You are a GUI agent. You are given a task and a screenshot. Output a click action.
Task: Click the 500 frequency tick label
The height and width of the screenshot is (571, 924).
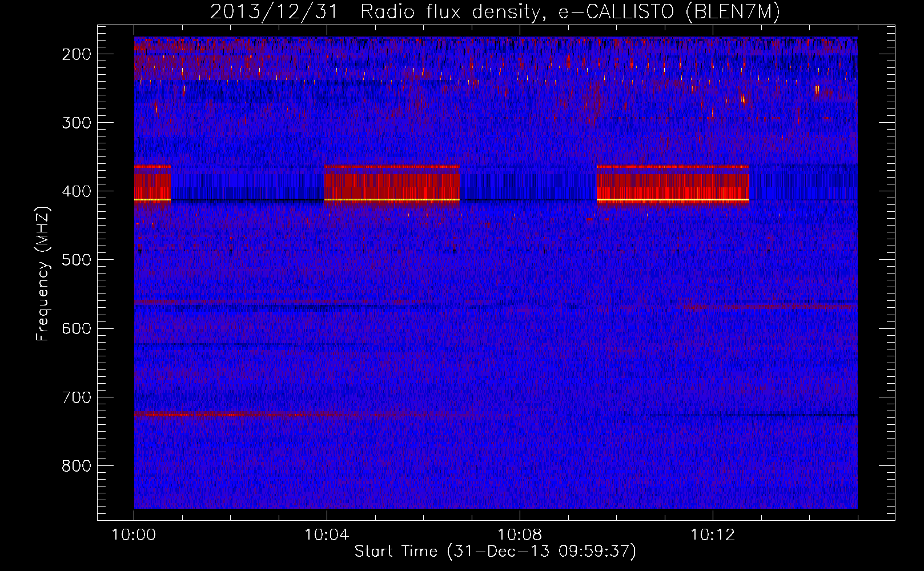click(x=77, y=260)
